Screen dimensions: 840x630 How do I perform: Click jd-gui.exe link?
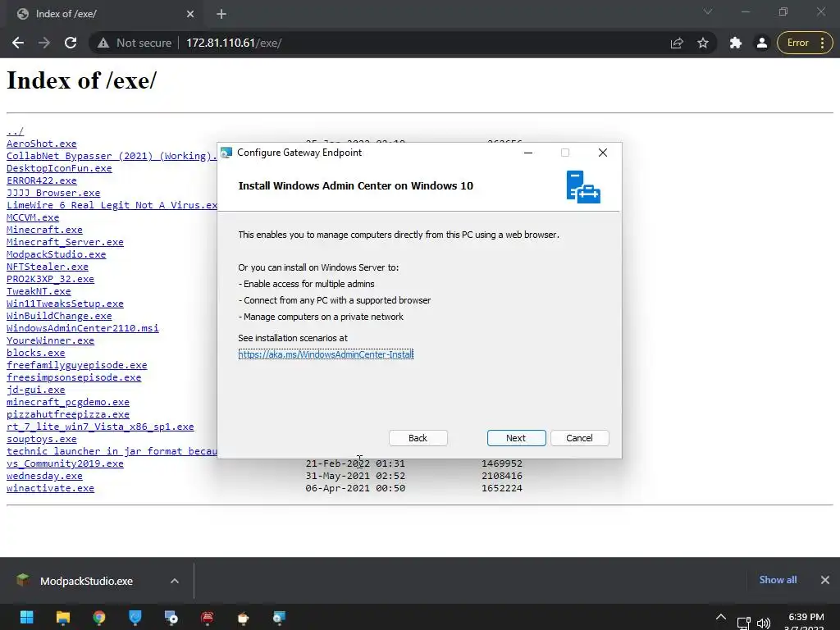(x=36, y=390)
